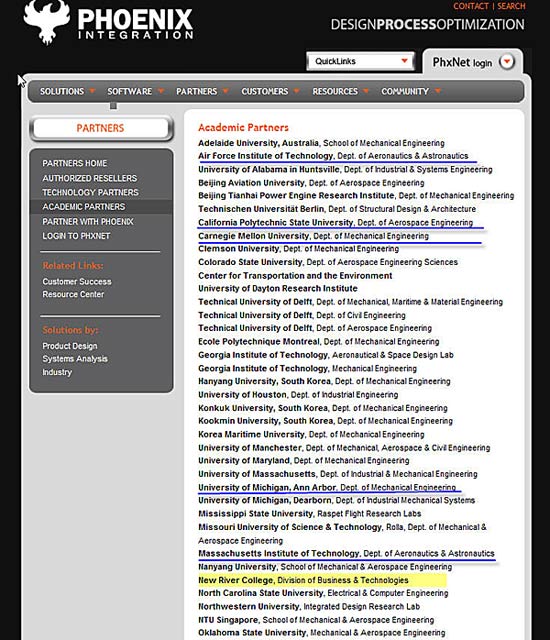Click highlighted New River College entry
550x640 pixels.
click(322, 580)
